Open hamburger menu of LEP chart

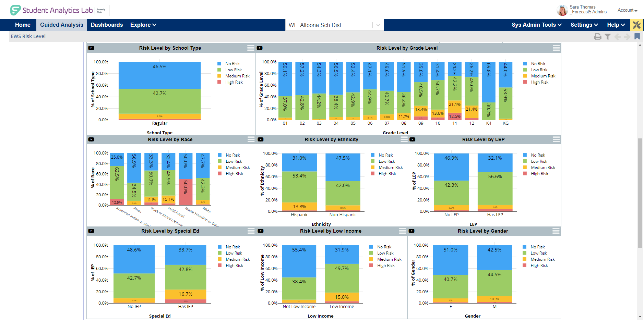[556, 139]
